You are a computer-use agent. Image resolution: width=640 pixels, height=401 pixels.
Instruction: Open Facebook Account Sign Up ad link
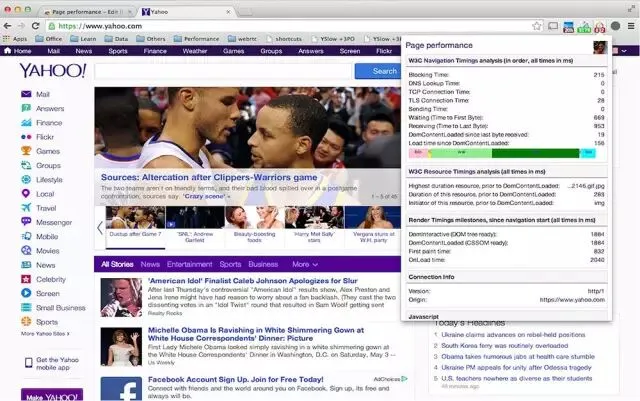click(x=236, y=379)
